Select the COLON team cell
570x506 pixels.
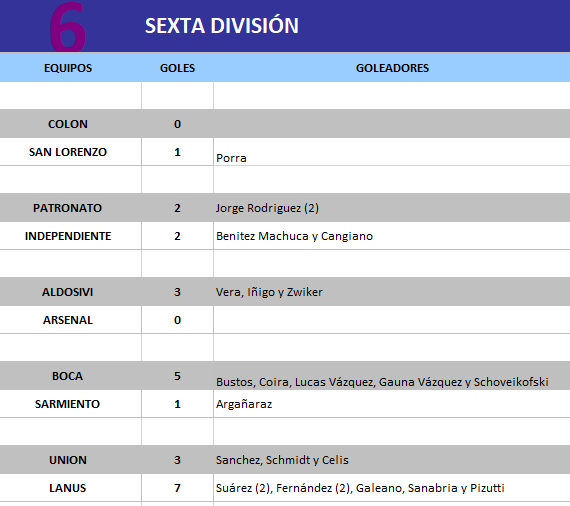coord(68,124)
